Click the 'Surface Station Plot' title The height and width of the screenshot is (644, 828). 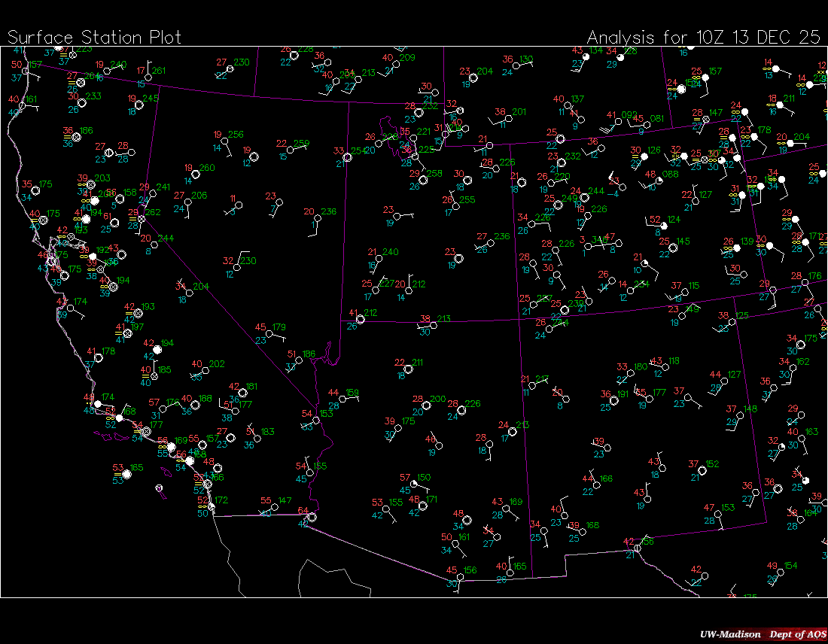(x=95, y=37)
